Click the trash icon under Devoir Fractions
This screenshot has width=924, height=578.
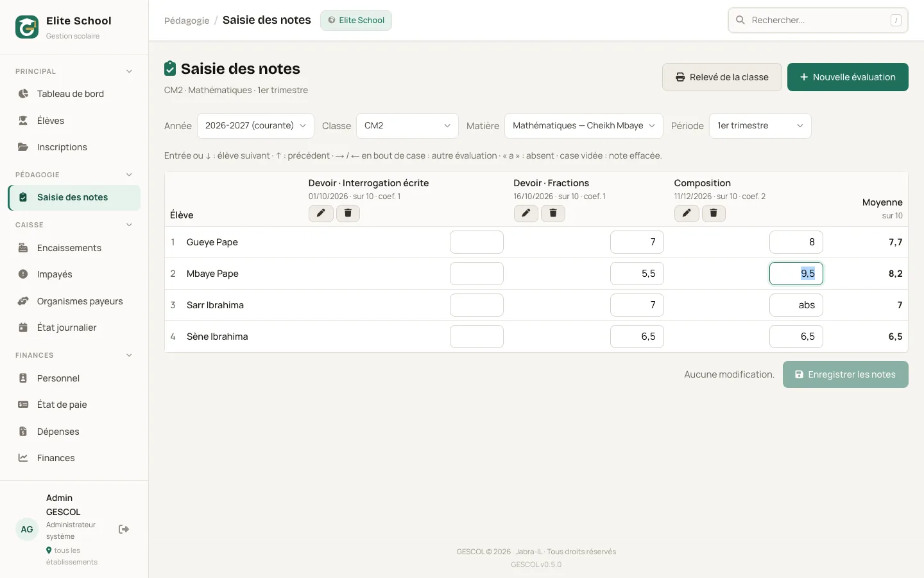[553, 213]
